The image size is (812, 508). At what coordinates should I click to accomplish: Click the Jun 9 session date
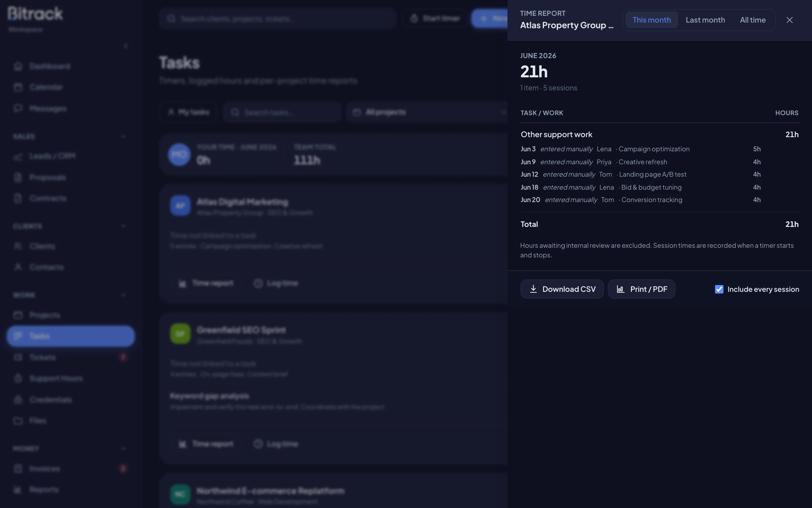click(528, 162)
